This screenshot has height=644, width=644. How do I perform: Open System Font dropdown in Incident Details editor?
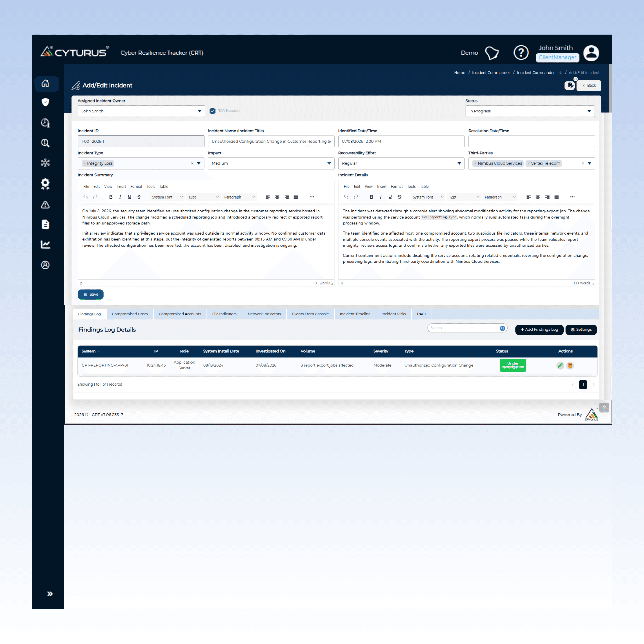click(x=428, y=197)
